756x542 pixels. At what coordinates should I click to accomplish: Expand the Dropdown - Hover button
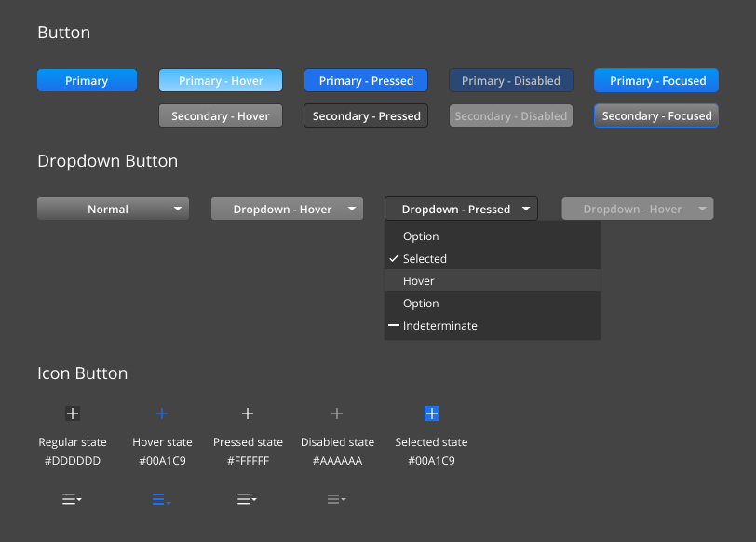point(286,209)
